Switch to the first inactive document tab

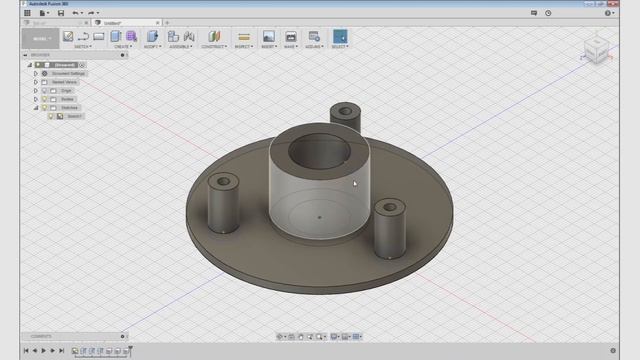pyautogui.click(x=56, y=23)
